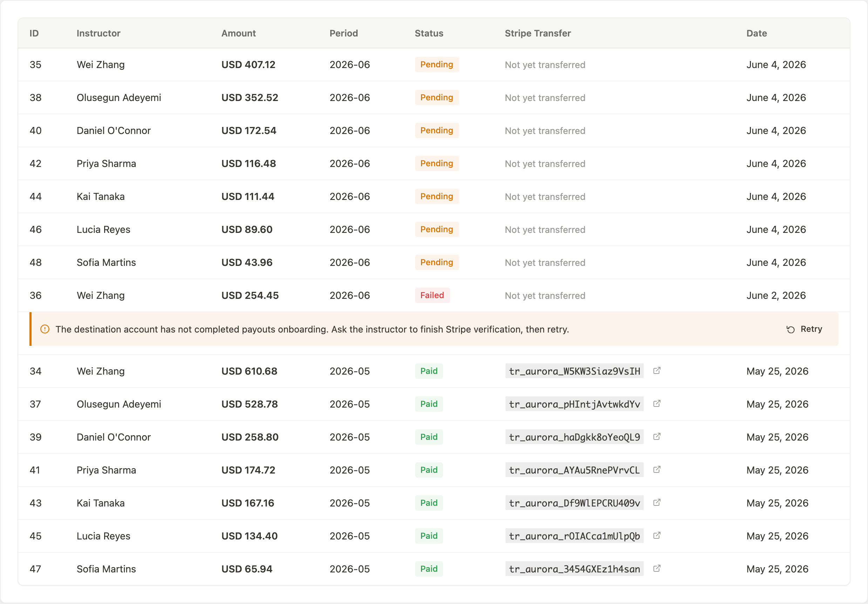The image size is (868, 604).
Task: Select transfer ID tr_aurora_haDgkk8oYeoQL9
Action: click(x=574, y=437)
